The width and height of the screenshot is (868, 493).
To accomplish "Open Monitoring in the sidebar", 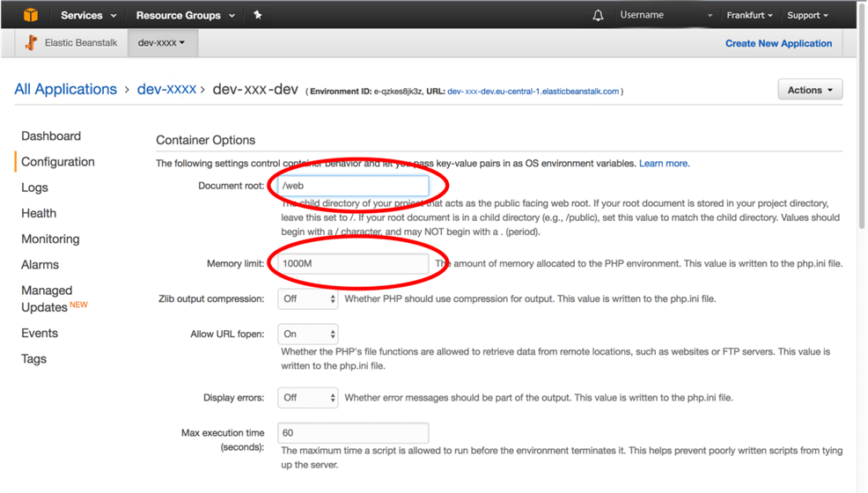I will click(50, 239).
